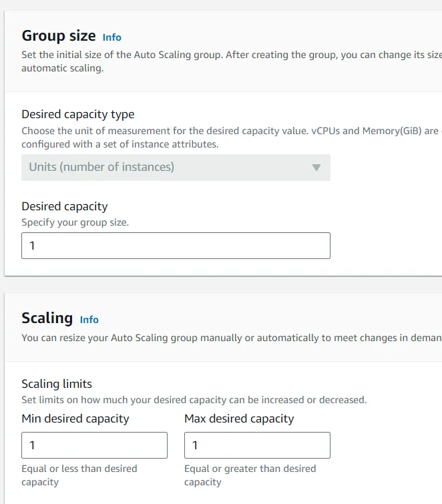Screen dimensions: 442x504
Task: Click the Scaling section heading
Action: pos(47,318)
